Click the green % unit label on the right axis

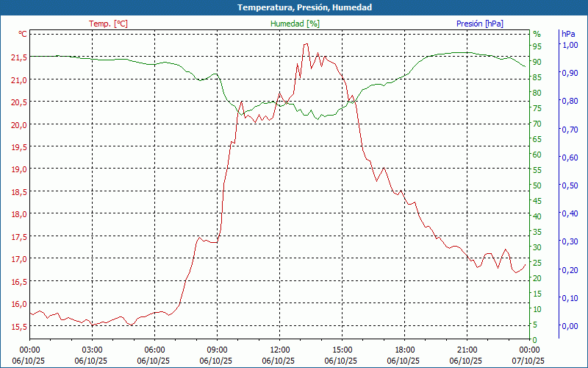(537, 34)
